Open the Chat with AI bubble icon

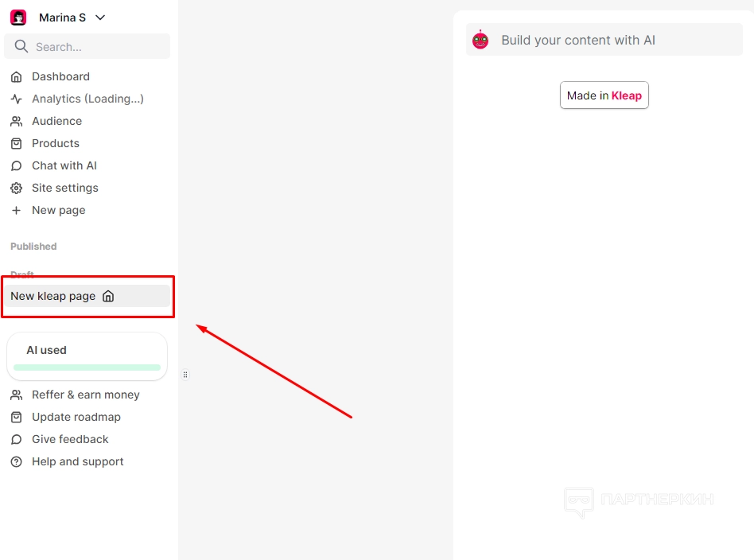(16, 166)
